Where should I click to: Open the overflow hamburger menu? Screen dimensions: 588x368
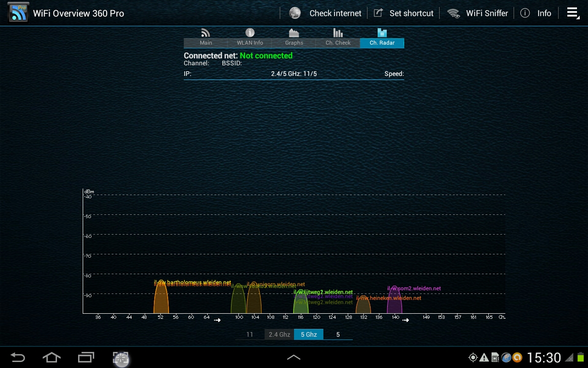point(572,13)
